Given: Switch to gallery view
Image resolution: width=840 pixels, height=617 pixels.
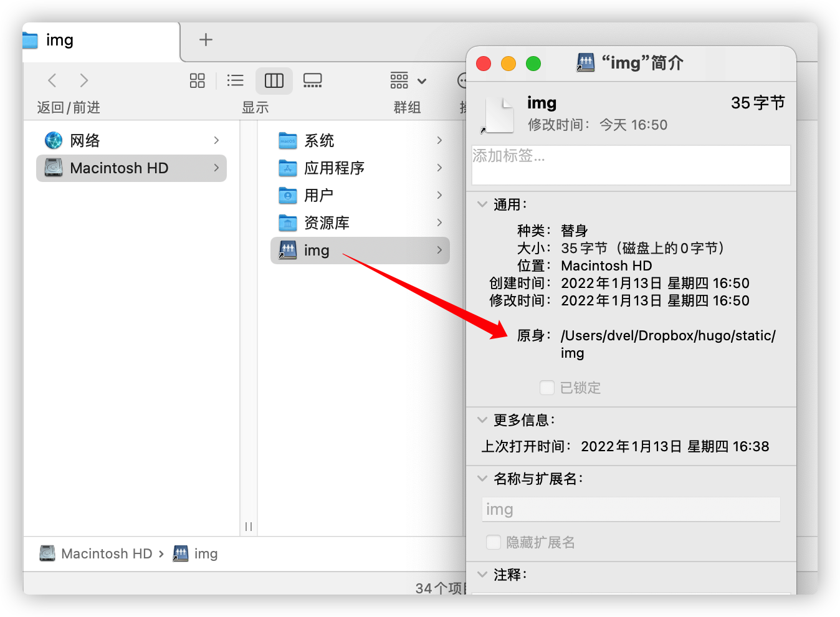Looking at the screenshot, I should [x=312, y=80].
